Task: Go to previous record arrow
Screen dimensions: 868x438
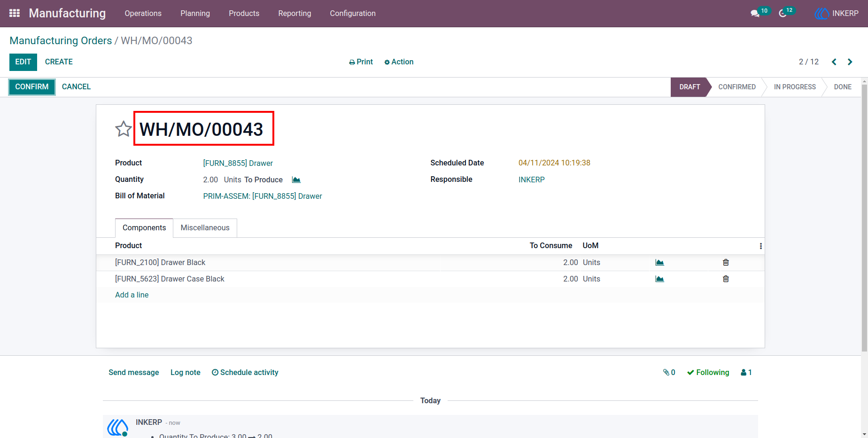Action: tap(834, 62)
